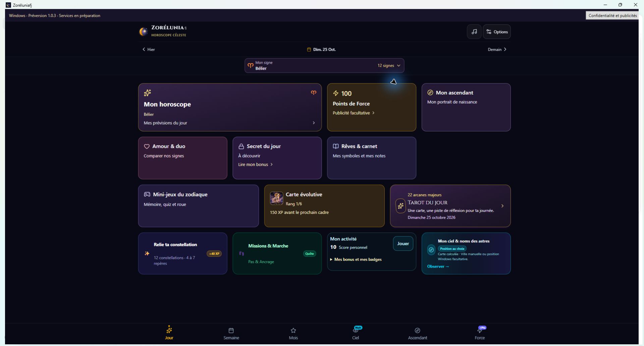Click the Publicité facultative link
644x346 pixels.
[x=354, y=113]
